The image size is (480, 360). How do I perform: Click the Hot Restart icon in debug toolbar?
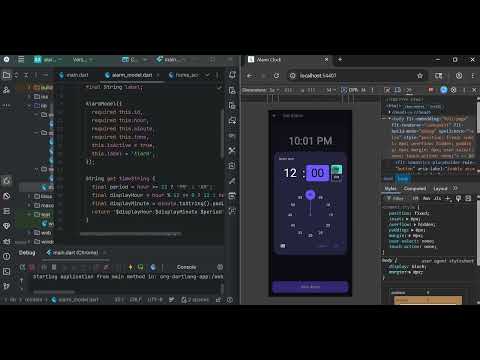(140, 267)
